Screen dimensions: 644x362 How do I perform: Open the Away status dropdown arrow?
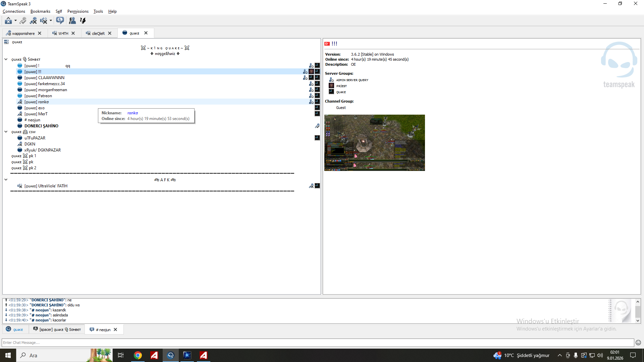(x=15, y=21)
